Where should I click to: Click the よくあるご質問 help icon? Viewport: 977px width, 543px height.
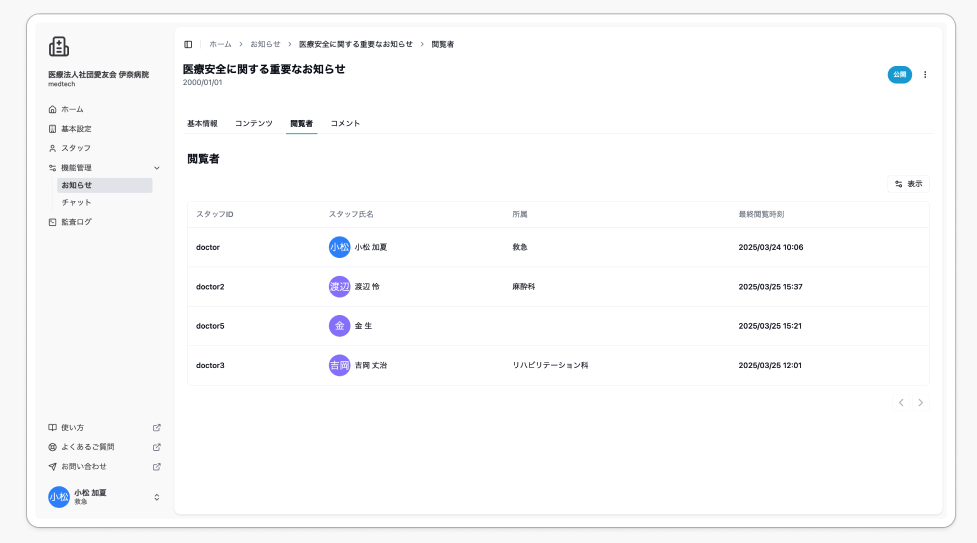tap(52, 447)
